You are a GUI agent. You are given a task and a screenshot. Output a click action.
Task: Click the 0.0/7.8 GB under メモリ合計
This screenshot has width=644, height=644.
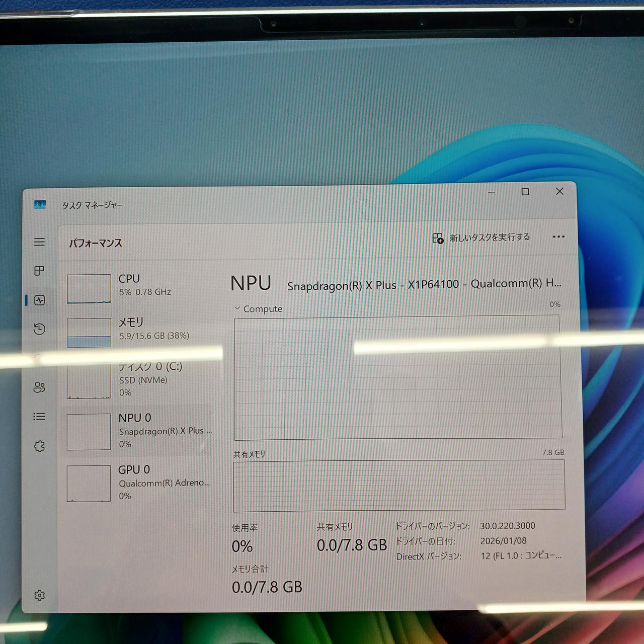click(x=267, y=587)
